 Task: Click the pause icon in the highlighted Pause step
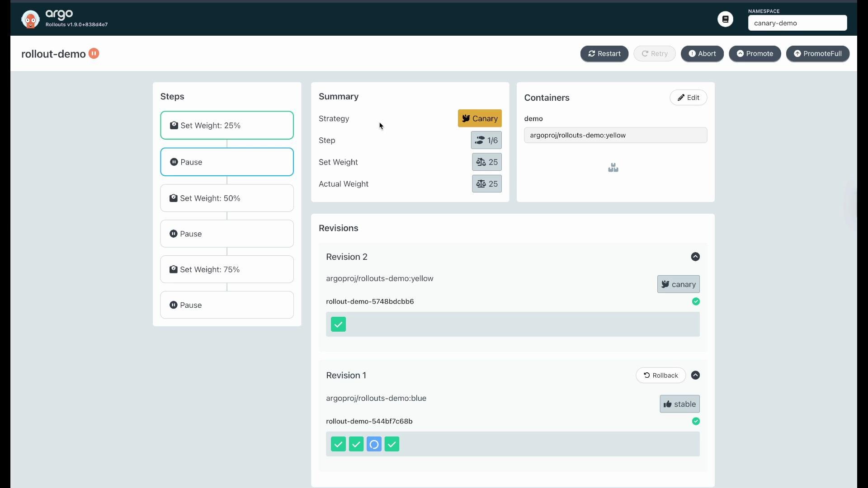[174, 162]
